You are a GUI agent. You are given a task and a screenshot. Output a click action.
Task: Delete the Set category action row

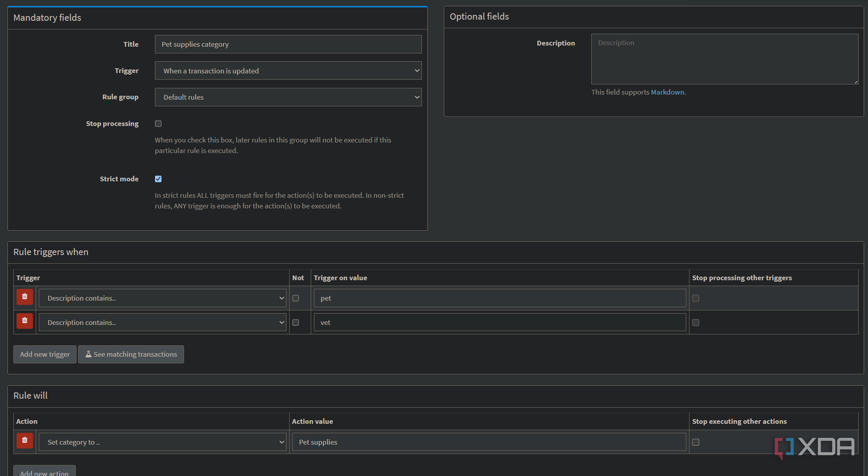tap(25, 440)
